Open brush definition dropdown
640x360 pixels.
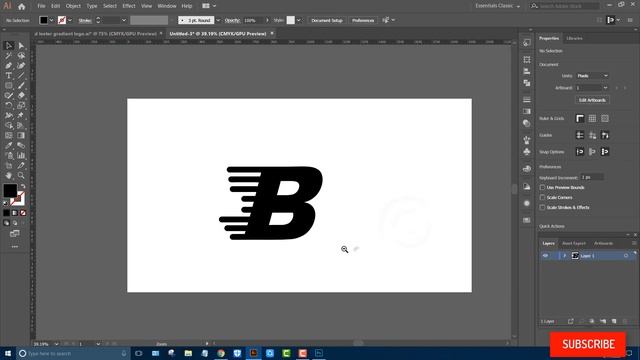(218, 20)
